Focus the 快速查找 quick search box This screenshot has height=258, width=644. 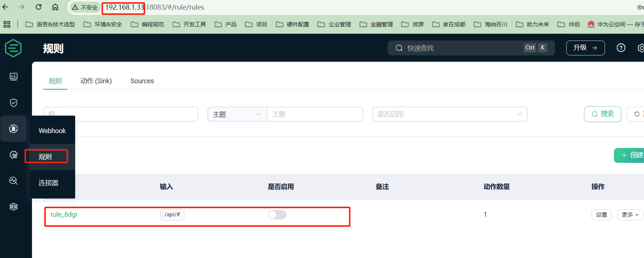(461, 48)
